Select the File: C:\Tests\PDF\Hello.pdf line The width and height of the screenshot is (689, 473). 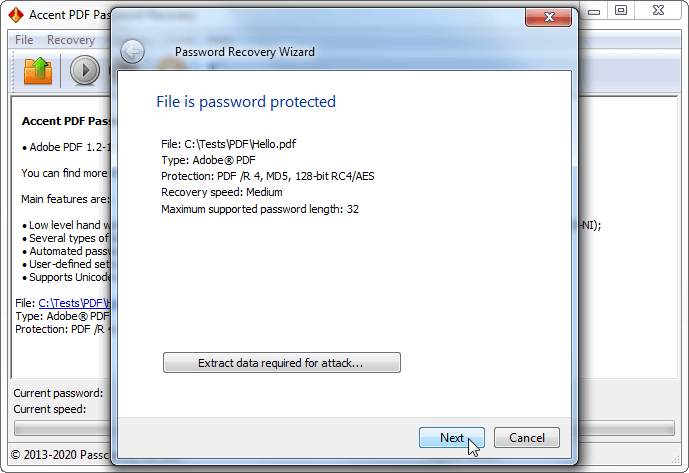coord(228,144)
